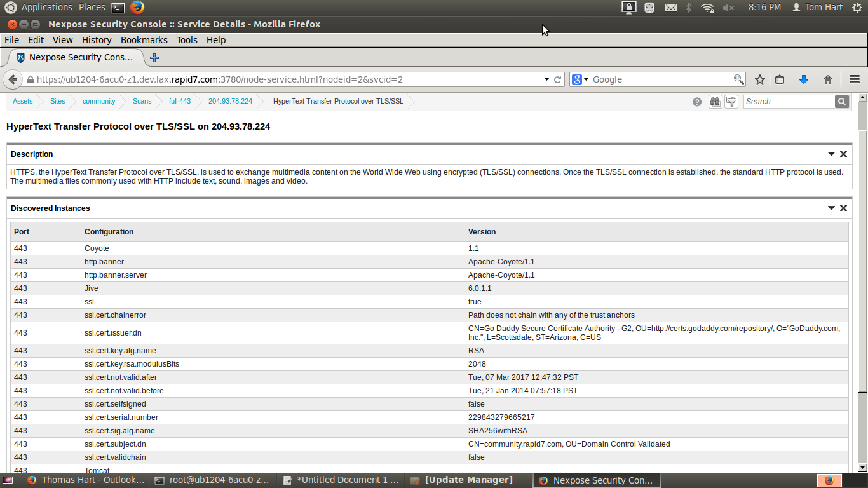Reload the current page
The image size is (868, 488).
558,79
